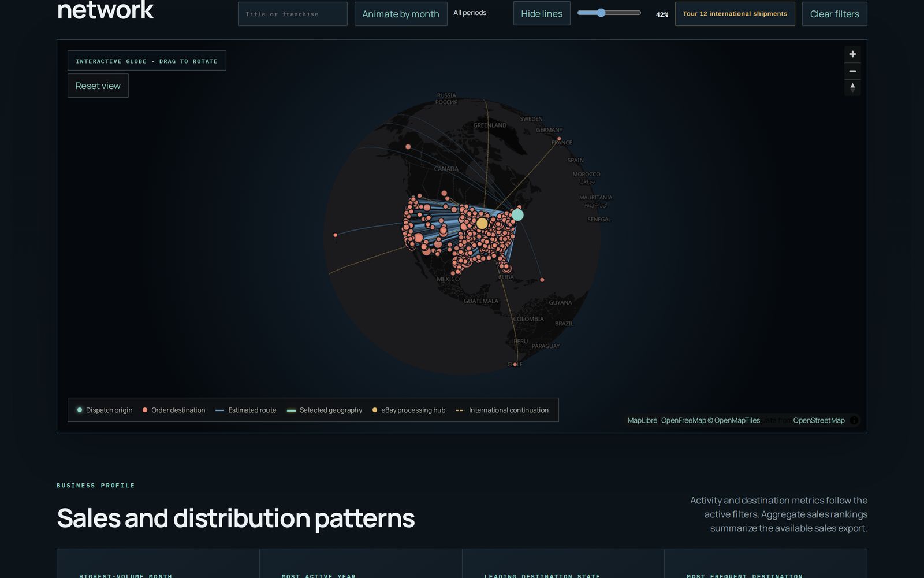
Task: Reset the globe view
Action: [98, 86]
